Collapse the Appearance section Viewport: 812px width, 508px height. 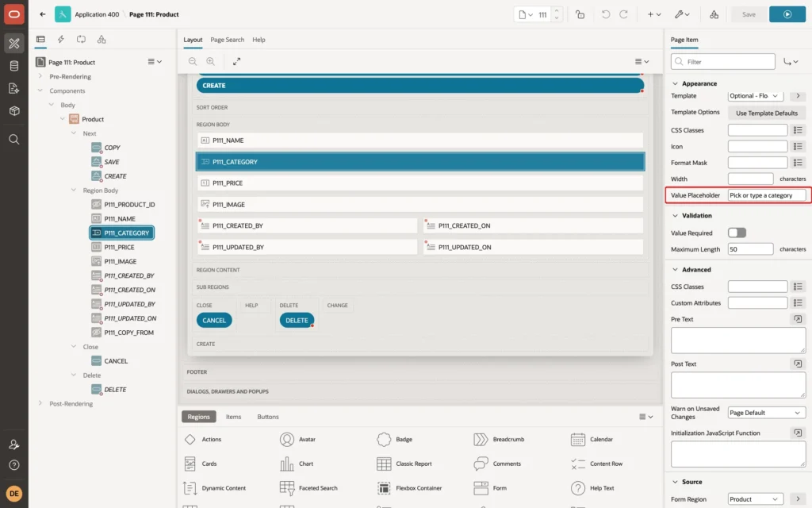pos(675,83)
